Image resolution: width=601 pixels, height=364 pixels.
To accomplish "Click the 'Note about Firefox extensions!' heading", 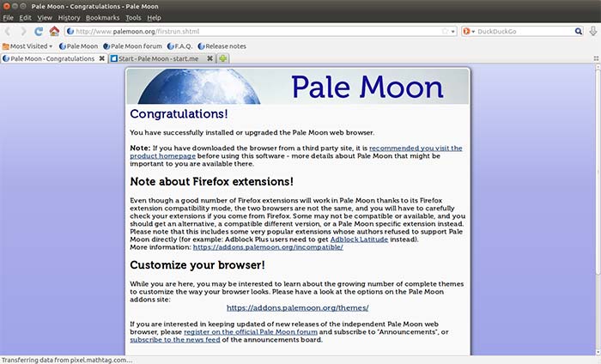I will pos(211,181).
